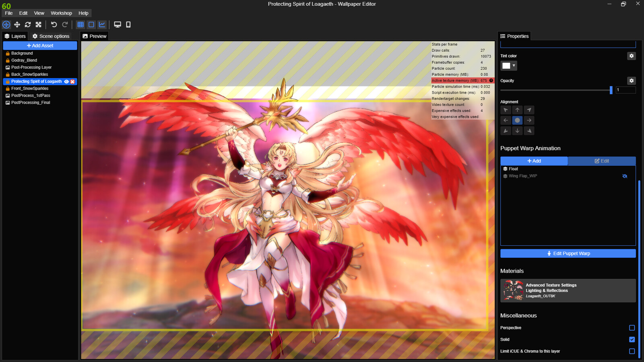This screenshot has width=644, height=362.
Task: Open Advanced Texture Settings link
Action: [551, 285]
